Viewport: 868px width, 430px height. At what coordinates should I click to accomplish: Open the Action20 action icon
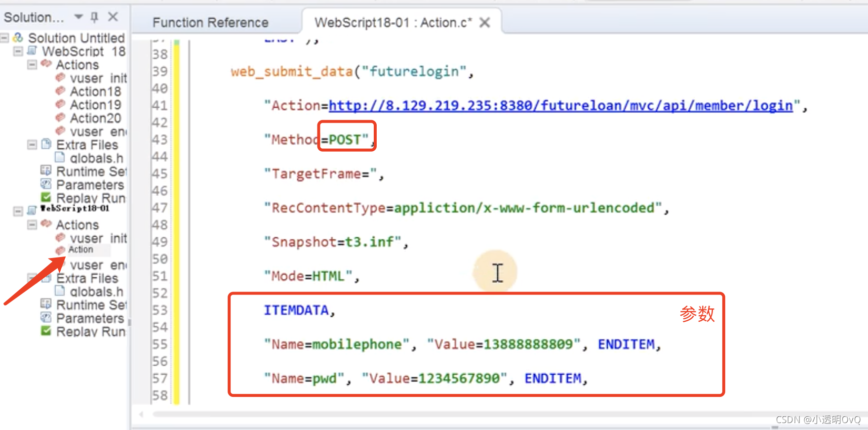(60, 117)
